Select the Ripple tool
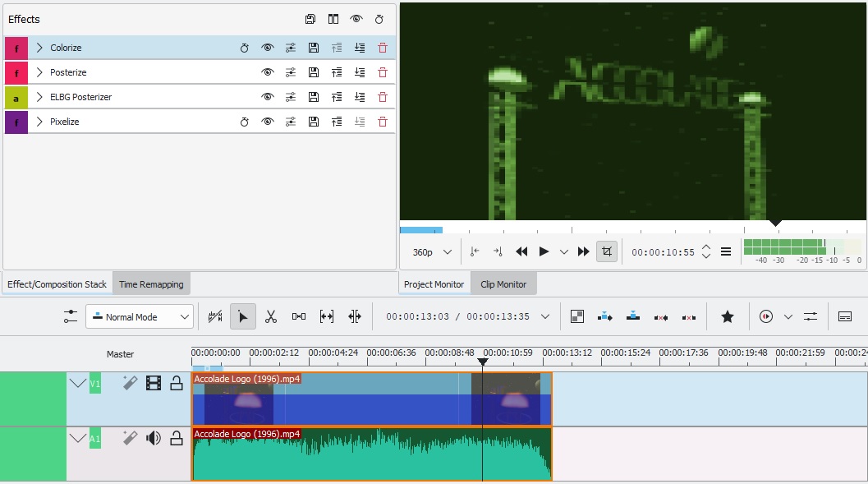The height and width of the screenshot is (484, 868). [355, 316]
